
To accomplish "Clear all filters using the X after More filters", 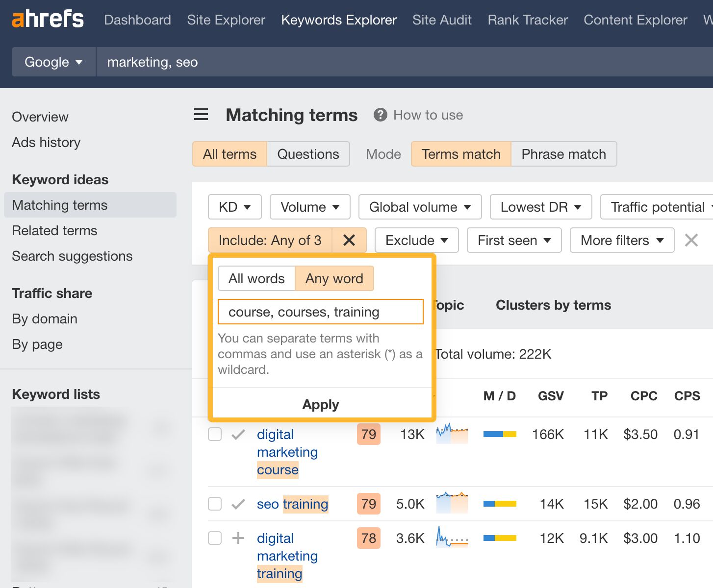I will pyautogui.click(x=691, y=240).
